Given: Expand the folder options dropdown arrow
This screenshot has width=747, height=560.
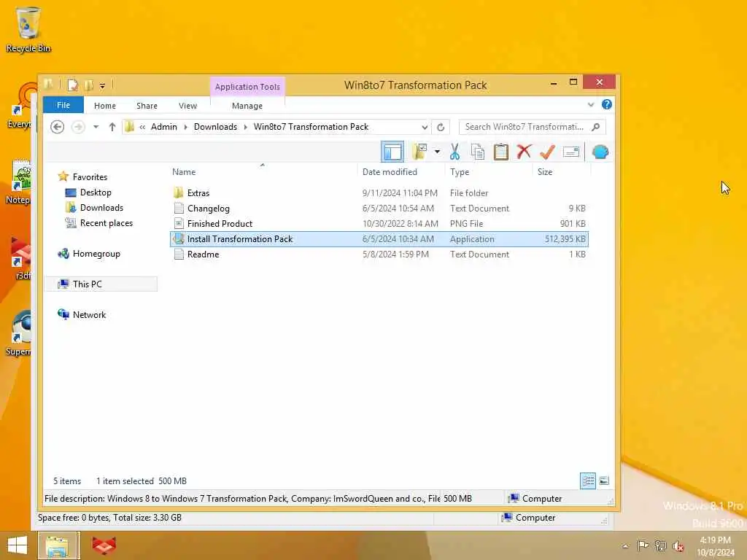Looking at the screenshot, I should [x=437, y=152].
